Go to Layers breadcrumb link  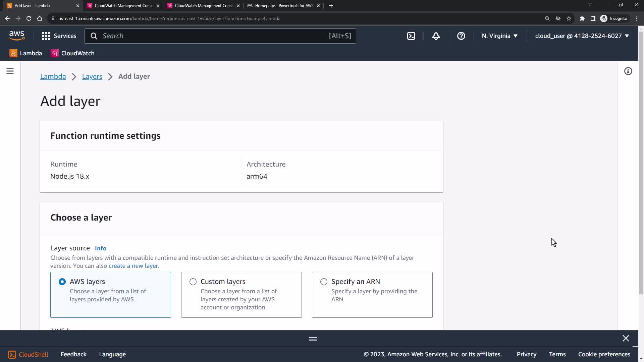pyautogui.click(x=92, y=76)
